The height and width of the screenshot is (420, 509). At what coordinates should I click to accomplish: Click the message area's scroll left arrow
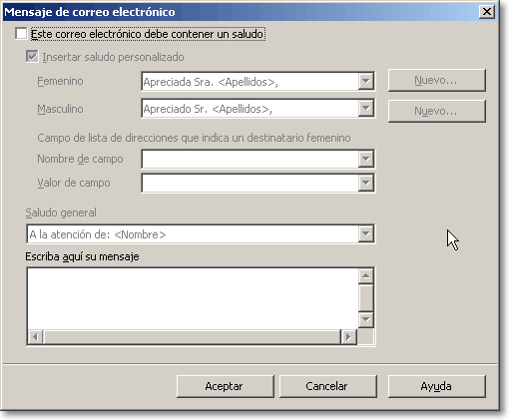coord(35,337)
